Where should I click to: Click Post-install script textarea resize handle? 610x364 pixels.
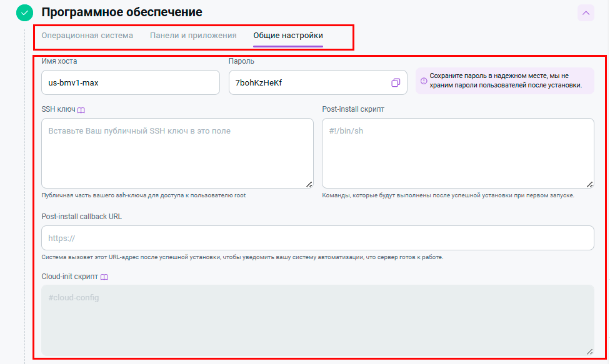coord(589,184)
